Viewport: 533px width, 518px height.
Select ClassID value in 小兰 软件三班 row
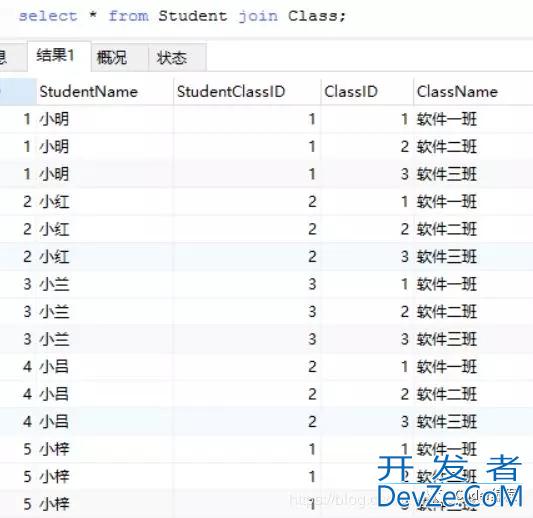tap(404, 340)
